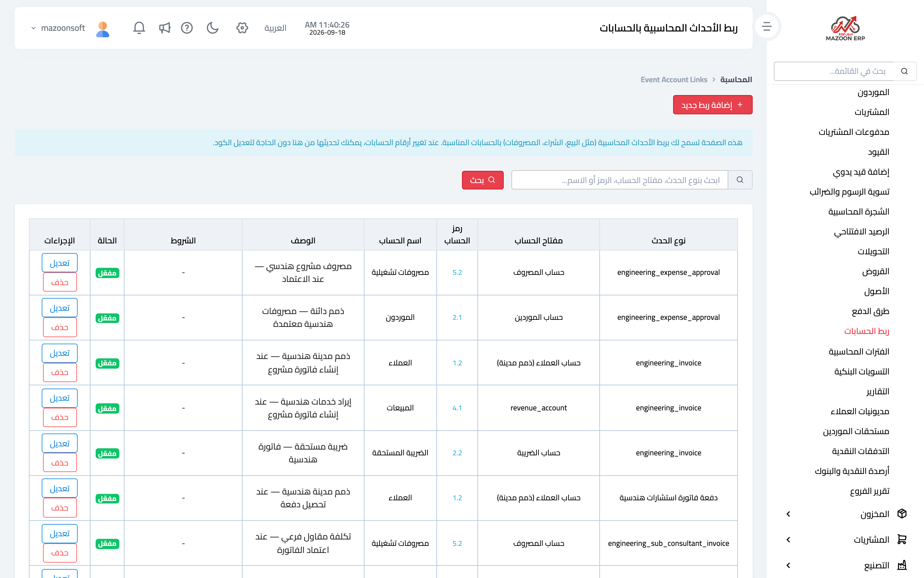Open الشجرة المحاسبية menu item
This screenshot has width=924, height=578.
tap(859, 211)
